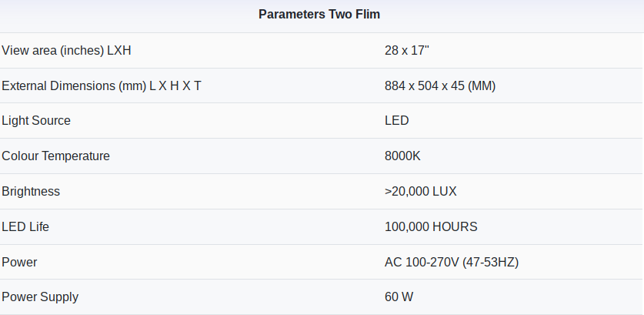Click the Parameters Two Flim table header
Viewport: 644px width, 315px height.
[x=319, y=15]
